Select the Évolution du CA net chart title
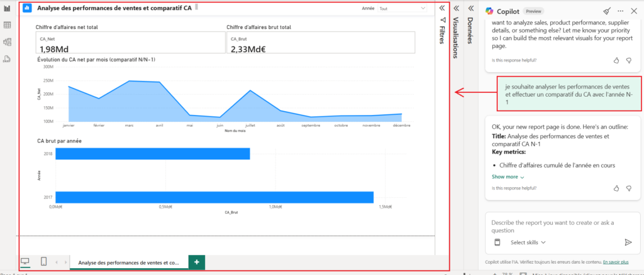This screenshot has width=644, height=275. pyautogui.click(x=96, y=60)
